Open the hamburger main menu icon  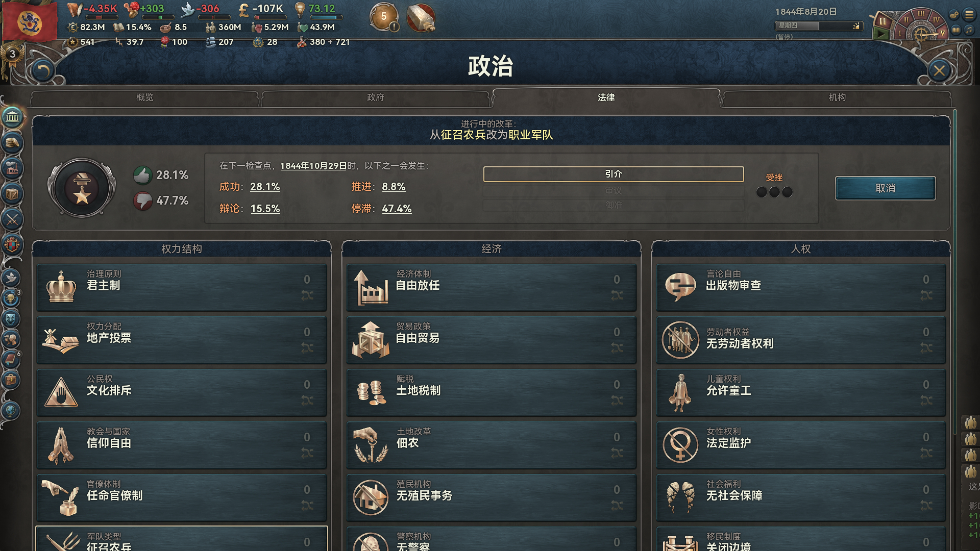969,15
